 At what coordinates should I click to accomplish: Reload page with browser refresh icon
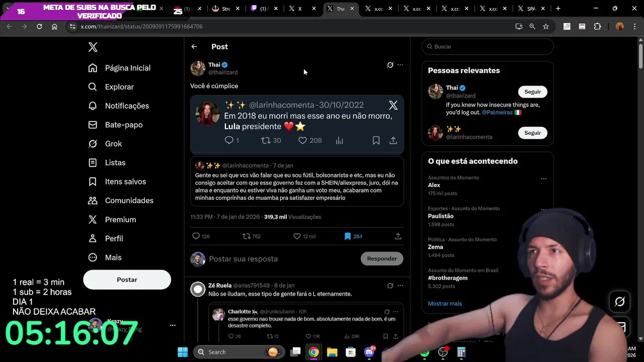(39, 26)
